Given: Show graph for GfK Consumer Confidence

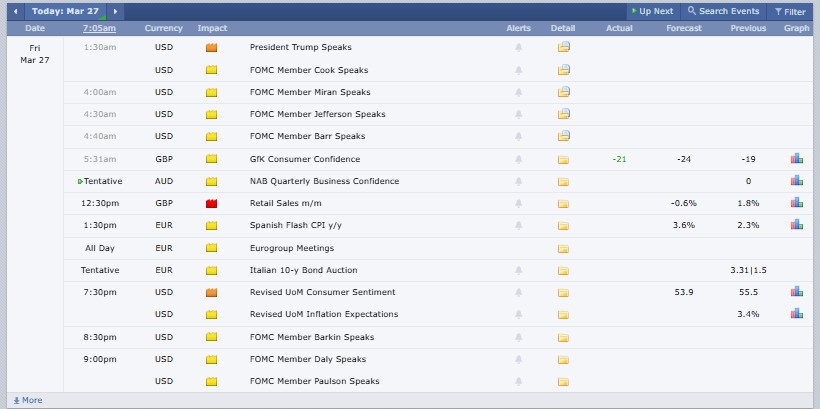Looking at the screenshot, I should [796, 158].
